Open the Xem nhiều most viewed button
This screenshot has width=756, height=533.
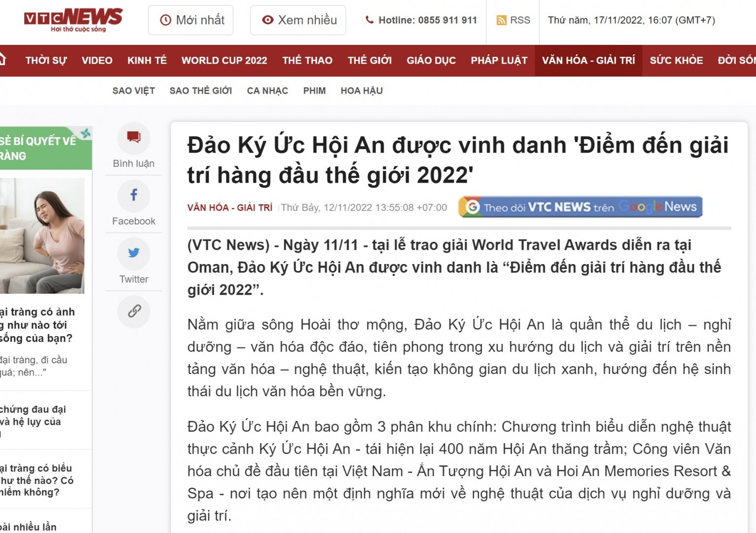(x=298, y=20)
